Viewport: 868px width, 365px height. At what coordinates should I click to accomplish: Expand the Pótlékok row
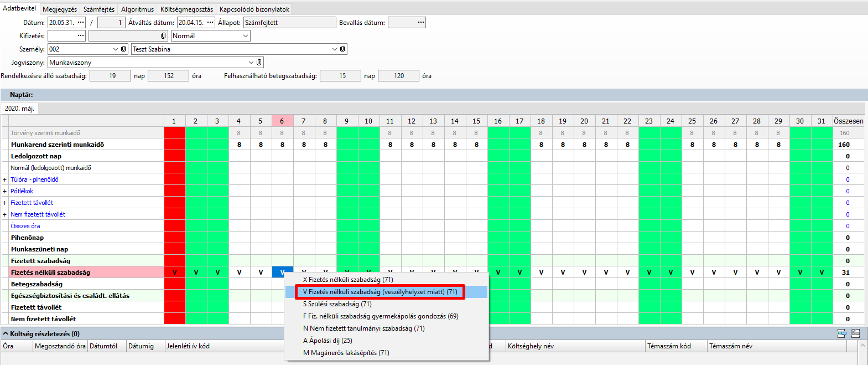pos(5,191)
